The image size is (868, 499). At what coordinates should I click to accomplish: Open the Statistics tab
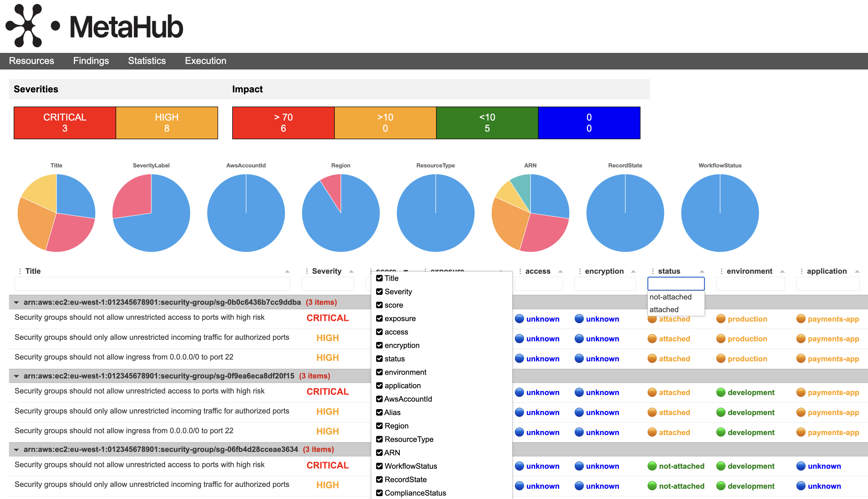[147, 61]
